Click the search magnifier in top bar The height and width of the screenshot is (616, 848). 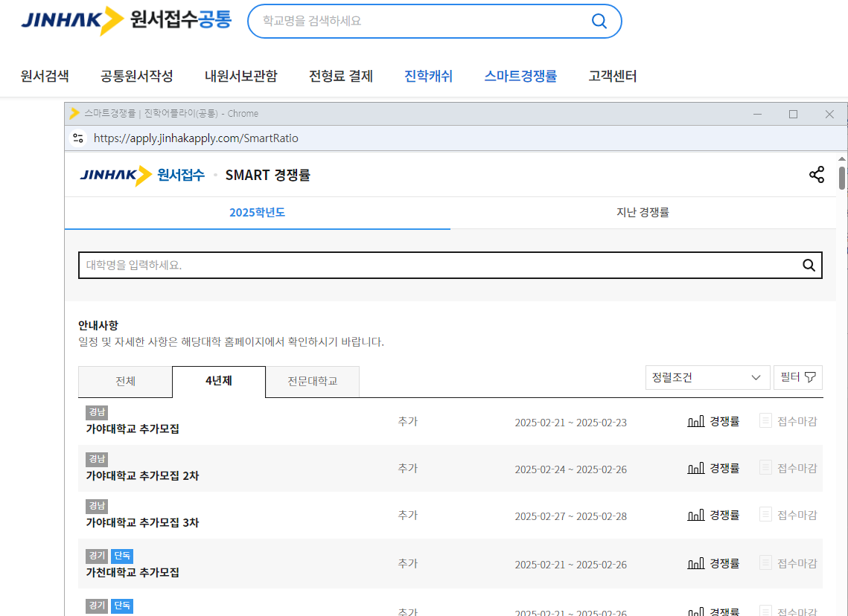[599, 21]
